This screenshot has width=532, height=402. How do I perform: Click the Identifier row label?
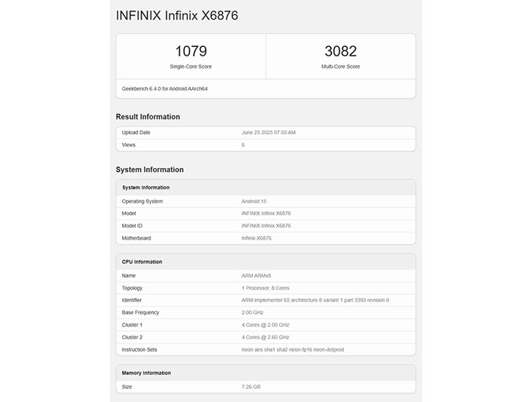click(132, 300)
